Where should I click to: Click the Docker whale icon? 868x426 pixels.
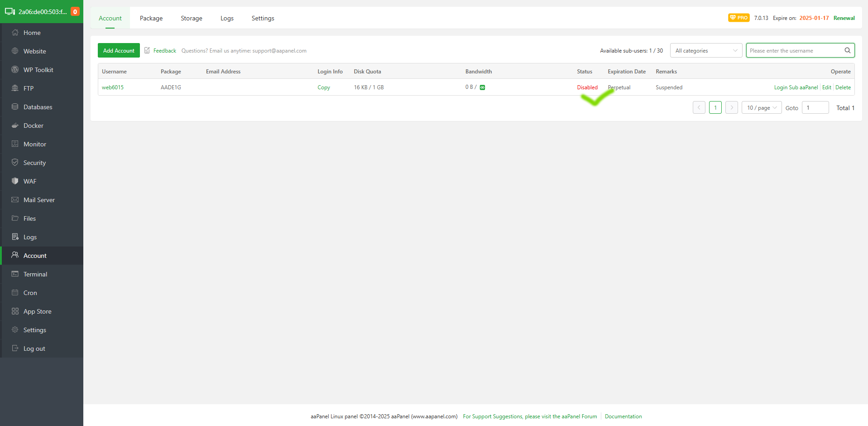click(x=15, y=126)
